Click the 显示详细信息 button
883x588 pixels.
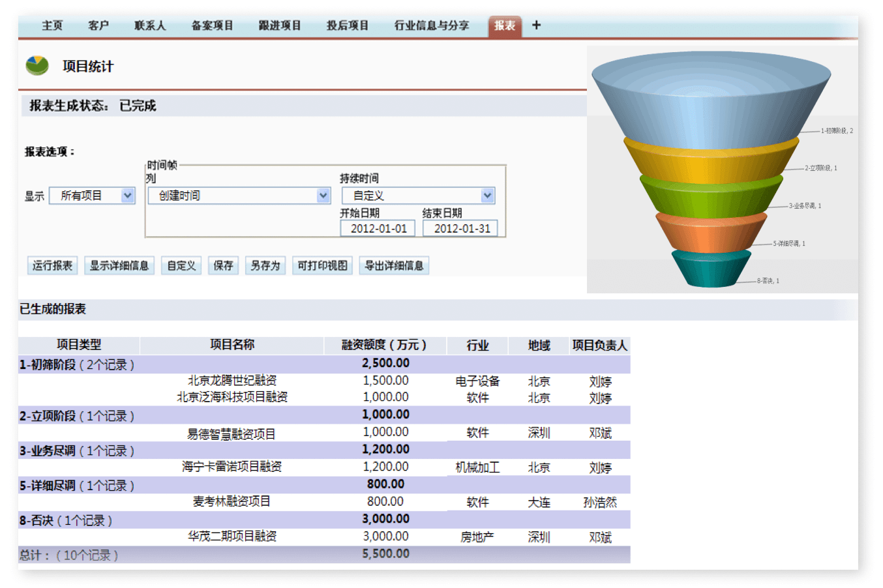[x=119, y=265]
